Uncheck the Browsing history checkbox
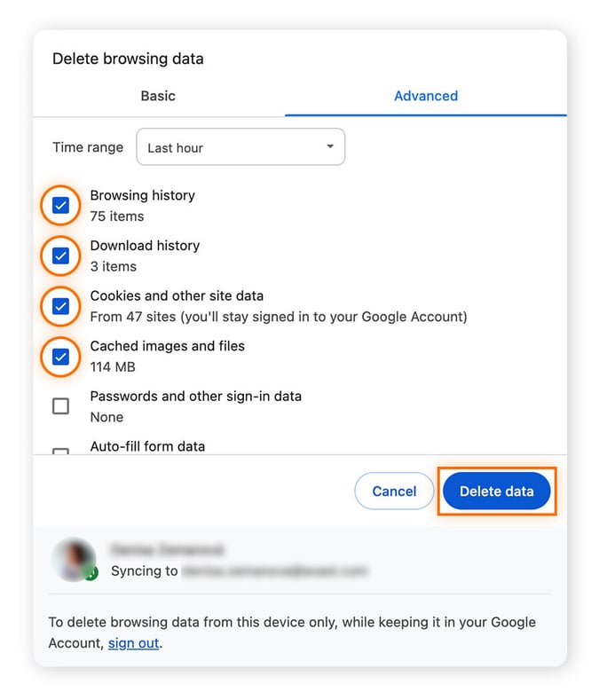 click(x=60, y=206)
